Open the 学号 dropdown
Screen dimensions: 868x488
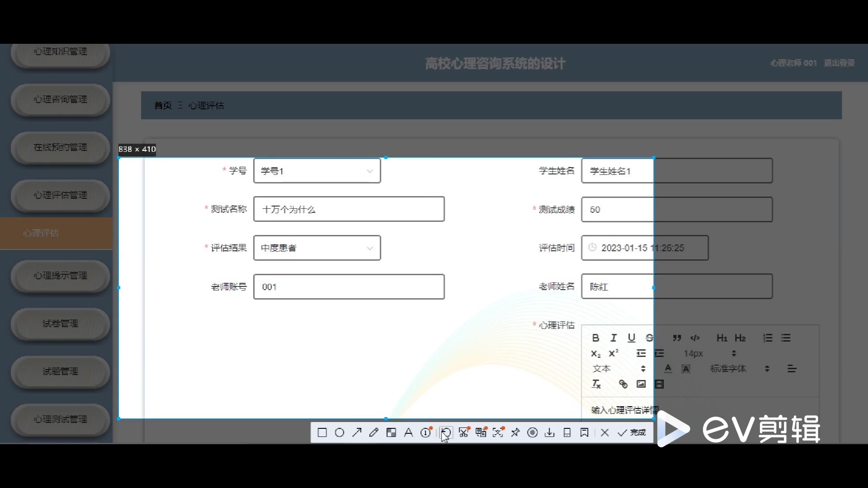click(317, 171)
